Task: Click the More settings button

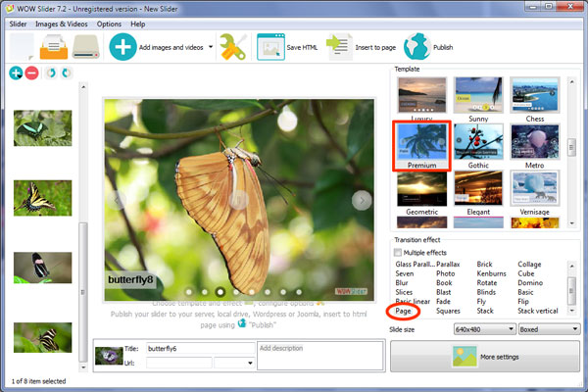Action: 485,357
